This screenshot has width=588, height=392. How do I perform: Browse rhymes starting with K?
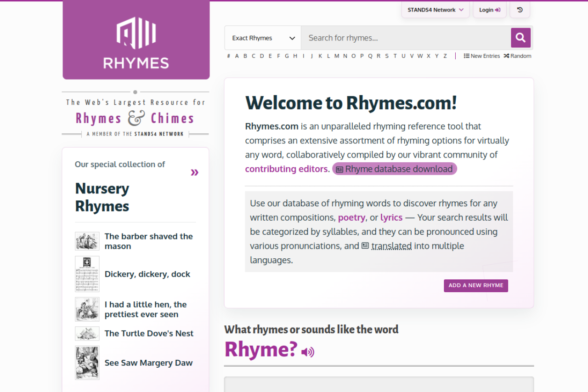tap(320, 56)
